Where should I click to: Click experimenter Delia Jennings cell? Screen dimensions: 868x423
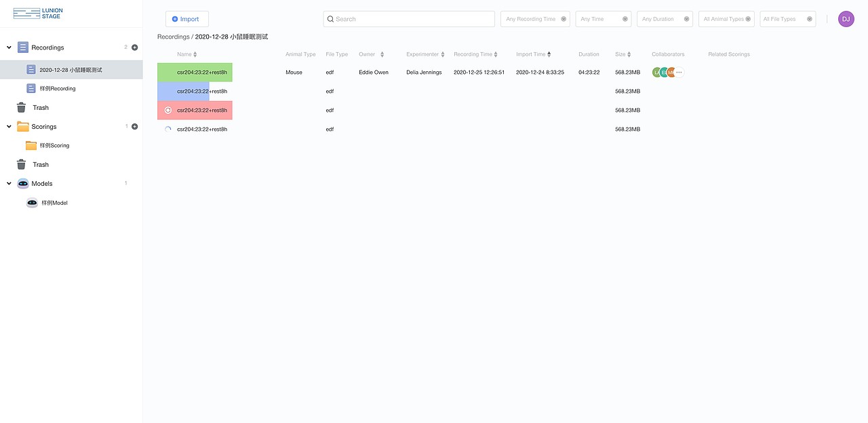coord(424,73)
